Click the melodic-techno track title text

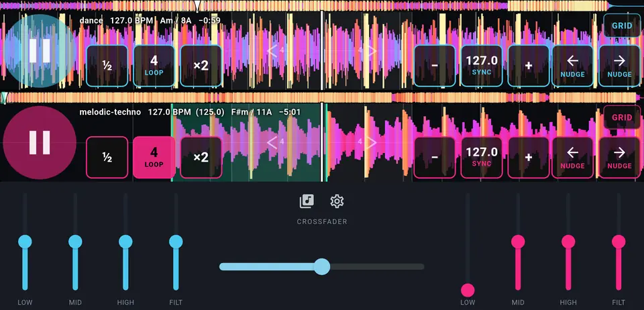(x=110, y=111)
